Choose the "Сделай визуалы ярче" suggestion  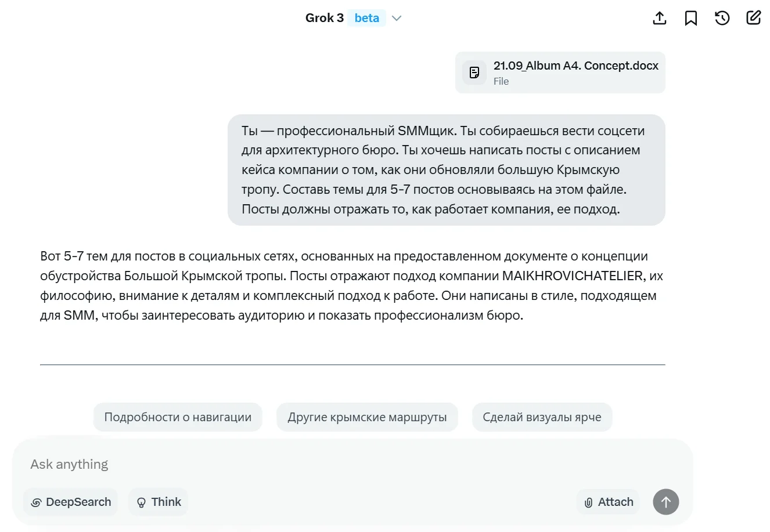pos(542,417)
